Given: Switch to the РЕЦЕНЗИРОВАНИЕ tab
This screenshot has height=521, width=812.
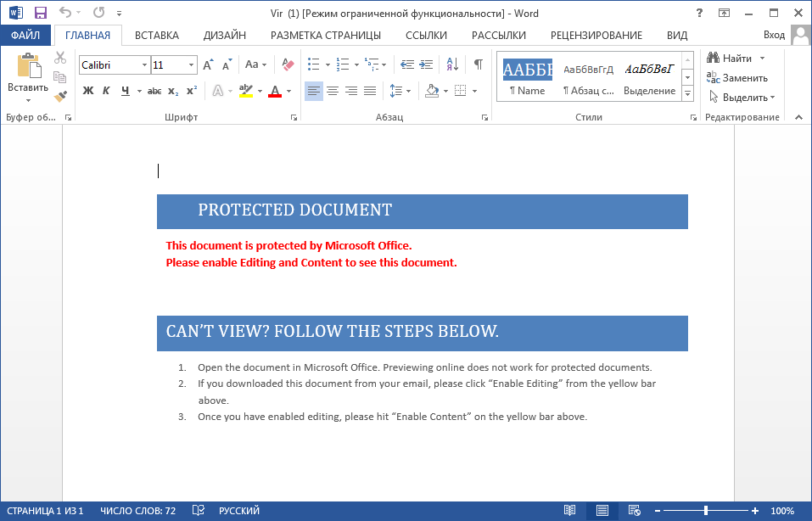Looking at the screenshot, I should tap(596, 35).
